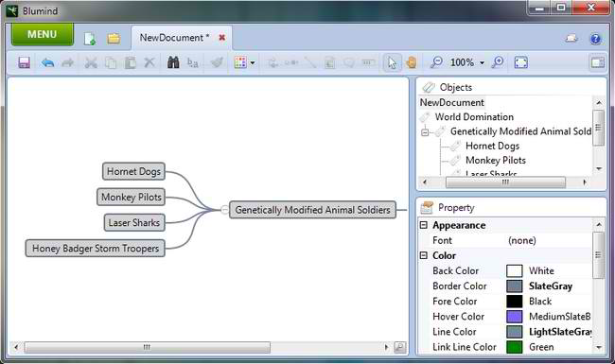
Task: Open Find with the binoculars icon
Action: pos(173,62)
